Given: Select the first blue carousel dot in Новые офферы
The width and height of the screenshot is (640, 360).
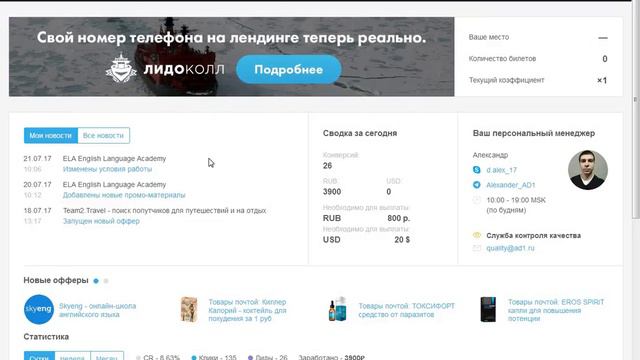Looking at the screenshot, I should 96,281.
